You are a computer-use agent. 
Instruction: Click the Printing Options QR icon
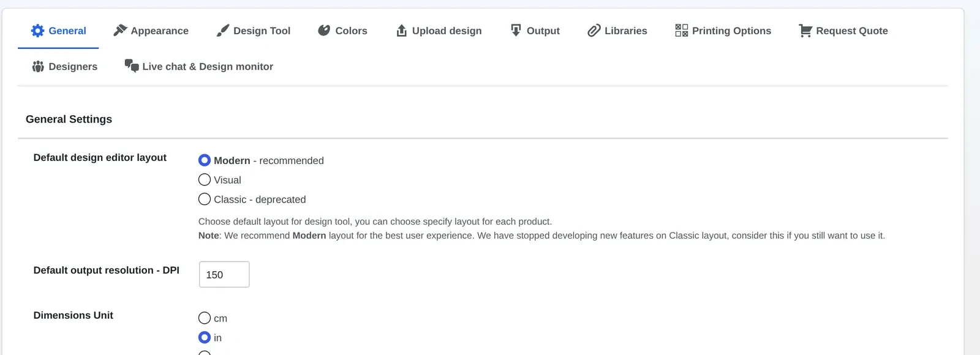pos(682,30)
